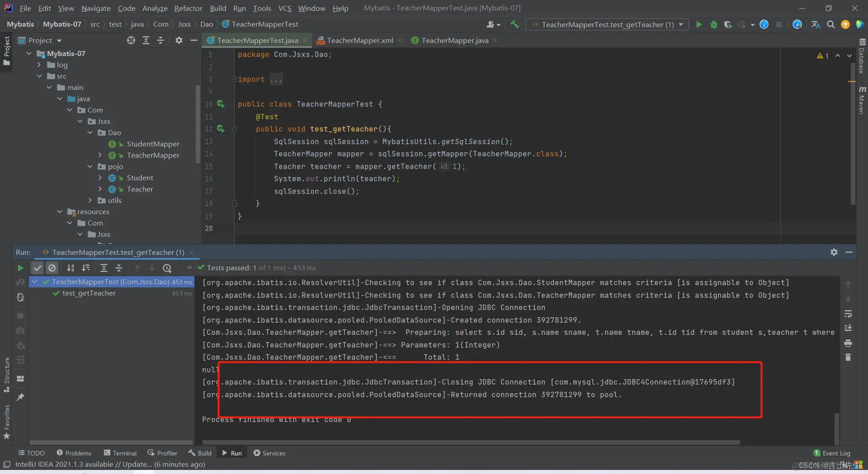
Task: Run with Coverage from the main toolbar
Action: [x=728, y=24]
